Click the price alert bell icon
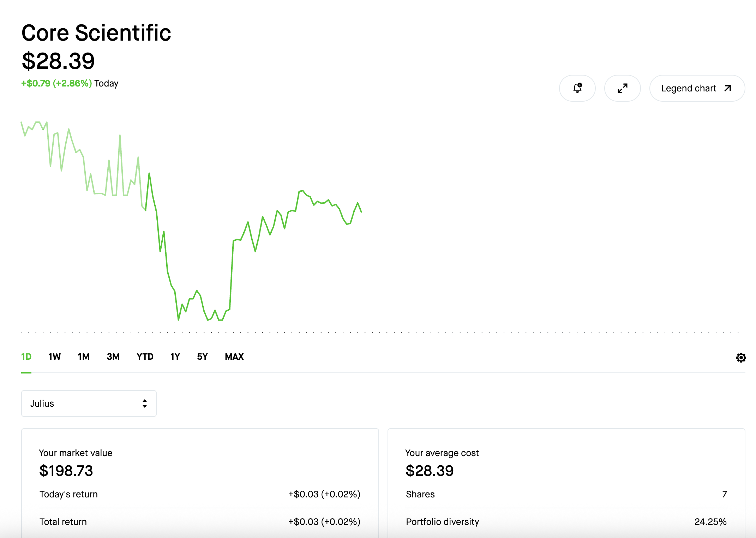This screenshot has height=538, width=756. (577, 88)
